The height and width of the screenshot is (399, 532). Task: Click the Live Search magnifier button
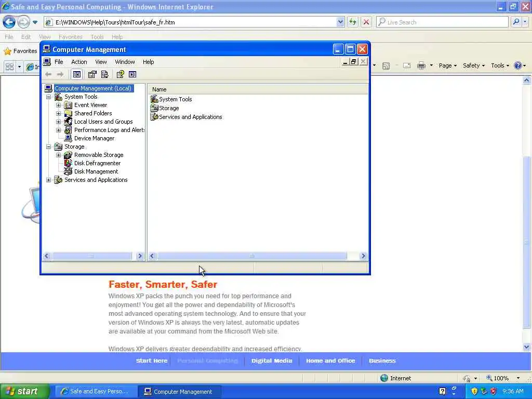pyautogui.click(x=516, y=22)
